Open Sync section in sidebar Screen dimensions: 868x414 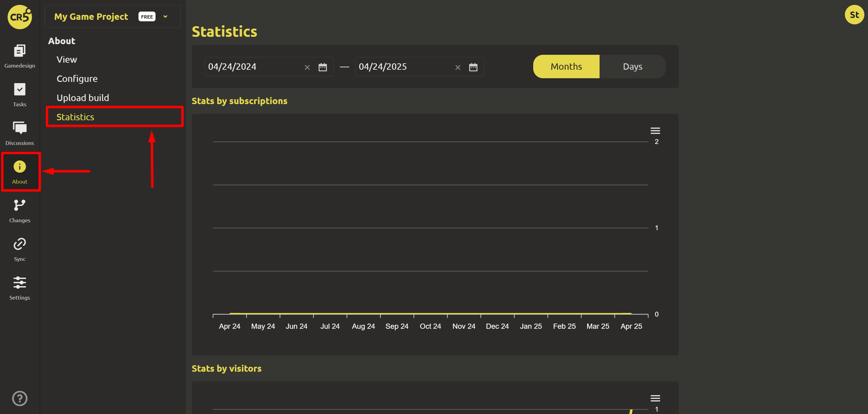[x=19, y=250]
